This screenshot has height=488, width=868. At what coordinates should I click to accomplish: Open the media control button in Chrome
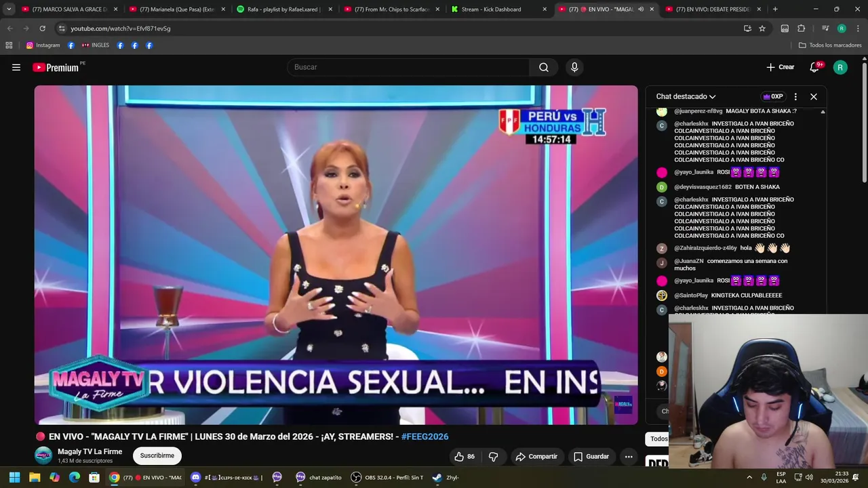pos(825,28)
